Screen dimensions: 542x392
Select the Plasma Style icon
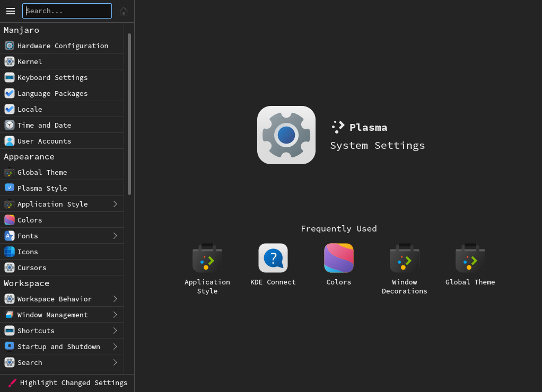(10, 188)
